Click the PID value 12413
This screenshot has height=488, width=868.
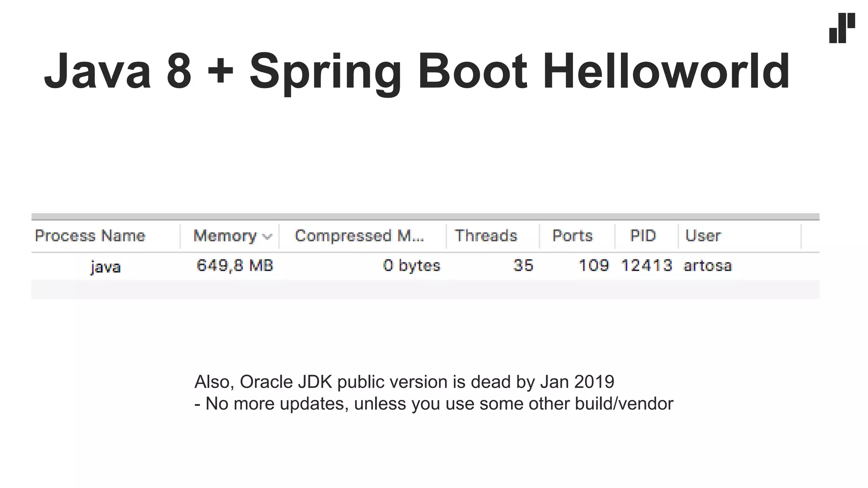646,266
